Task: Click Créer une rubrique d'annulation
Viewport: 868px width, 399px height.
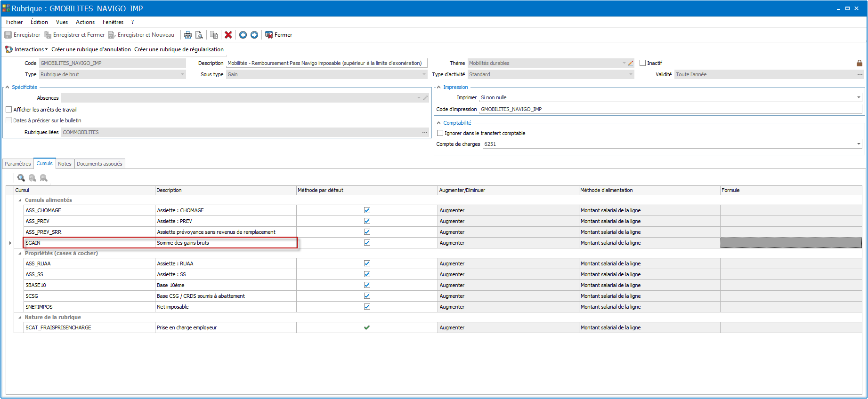Action: [x=91, y=49]
